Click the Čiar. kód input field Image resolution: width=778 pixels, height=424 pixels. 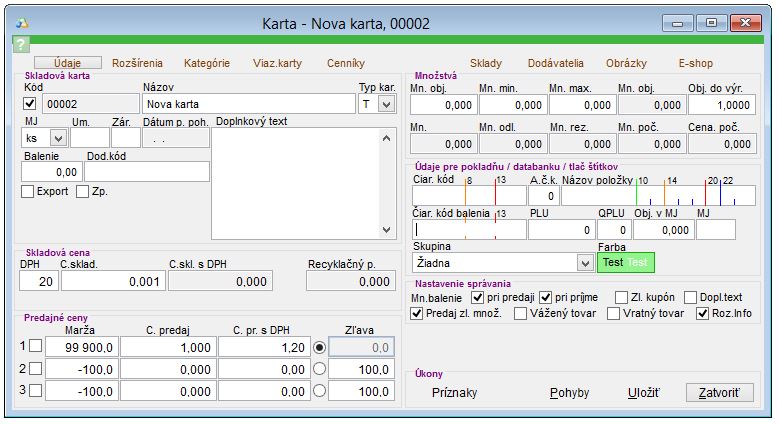(469, 196)
